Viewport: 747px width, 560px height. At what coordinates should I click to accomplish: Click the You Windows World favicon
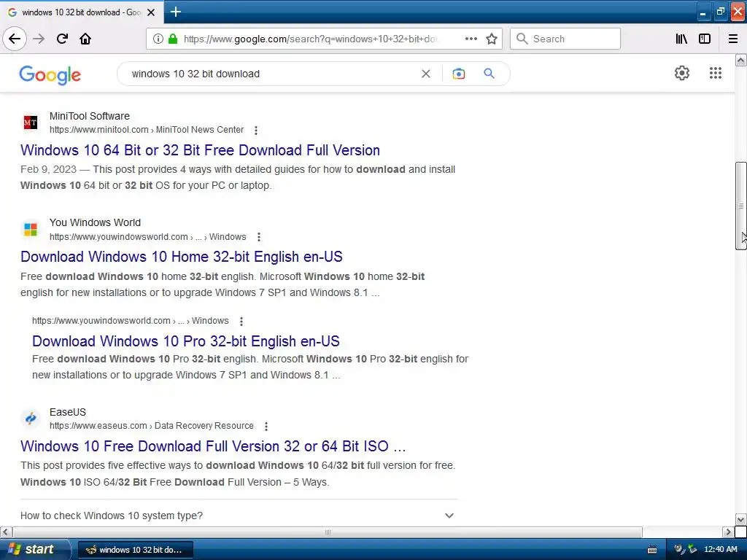coord(31,230)
